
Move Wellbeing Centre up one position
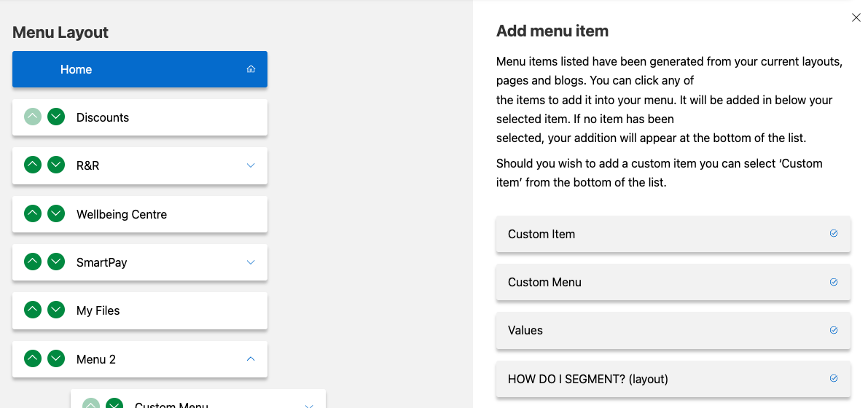(x=34, y=213)
